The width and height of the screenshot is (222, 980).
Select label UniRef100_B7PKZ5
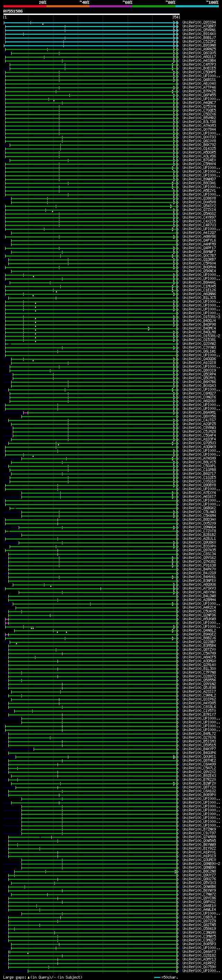coord(199,91)
